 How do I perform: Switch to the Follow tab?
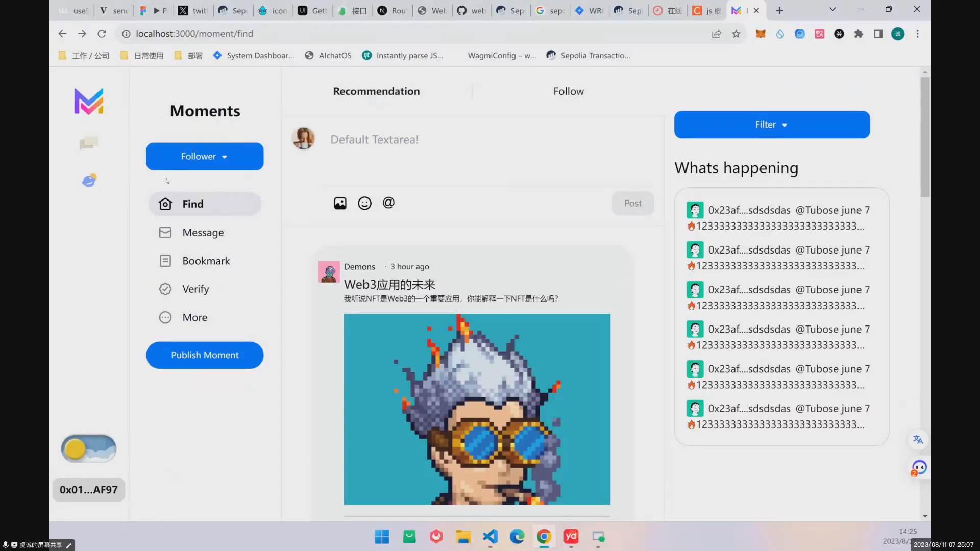coord(568,91)
